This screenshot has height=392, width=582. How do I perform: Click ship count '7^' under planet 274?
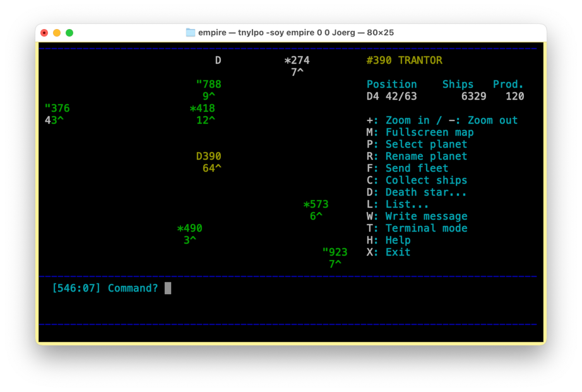point(297,72)
